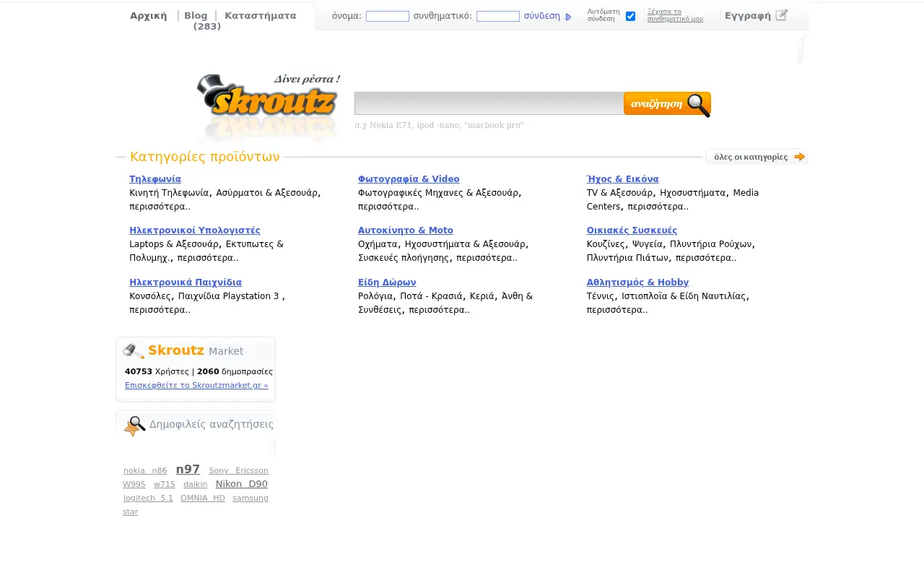Click the magnifier on the αναζήτηση search button
This screenshot has height=578, width=924.
tap(698, 105)
